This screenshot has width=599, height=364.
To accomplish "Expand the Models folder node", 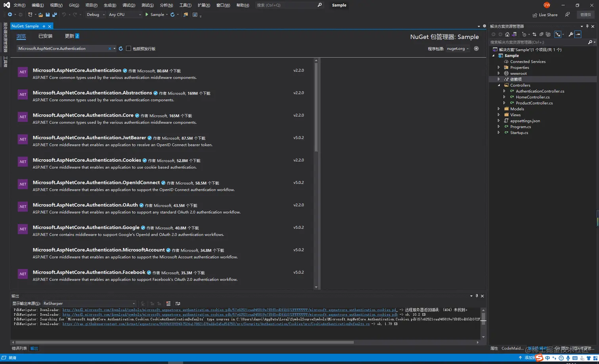I will (x=499, y=109).
